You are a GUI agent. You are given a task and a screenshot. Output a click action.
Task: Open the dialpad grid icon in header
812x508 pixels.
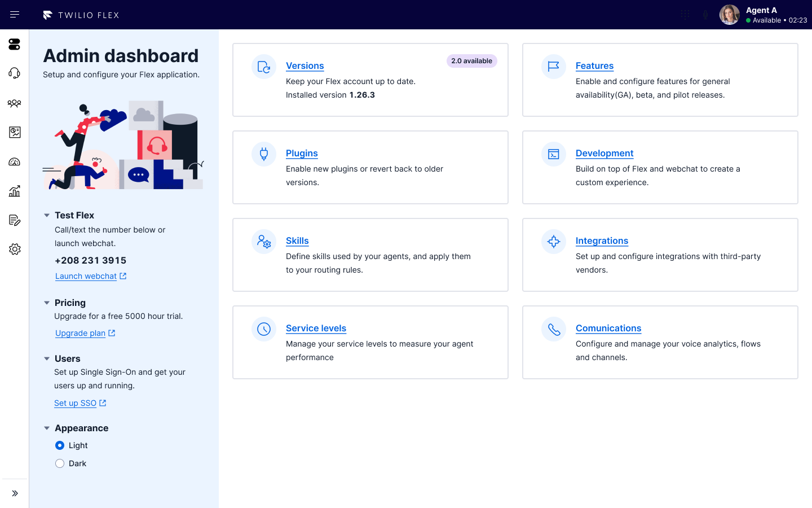685,15
